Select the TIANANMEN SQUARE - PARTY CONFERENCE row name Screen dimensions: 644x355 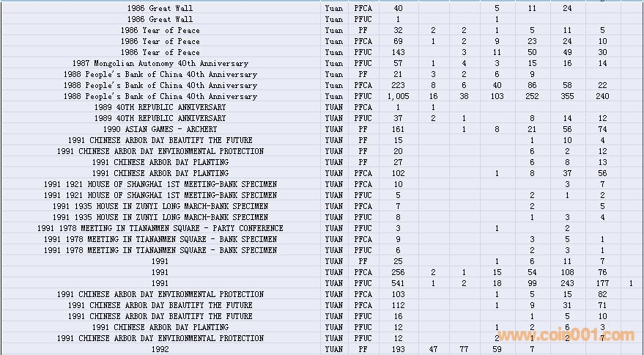(x=160, y=228)
